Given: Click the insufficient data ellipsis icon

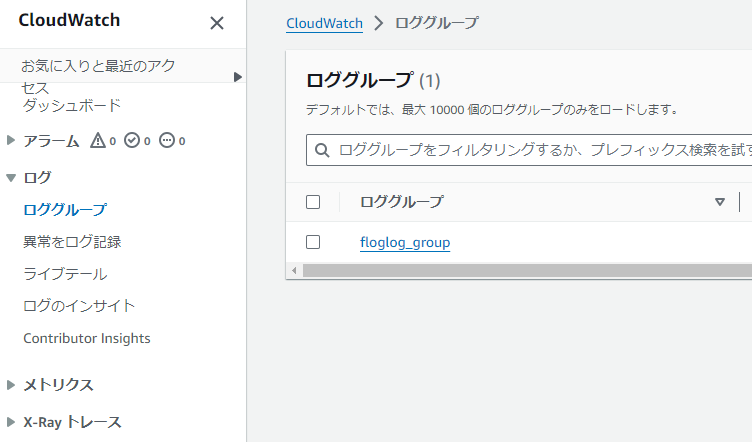Looking at the screenshot, I should point(167,140).
